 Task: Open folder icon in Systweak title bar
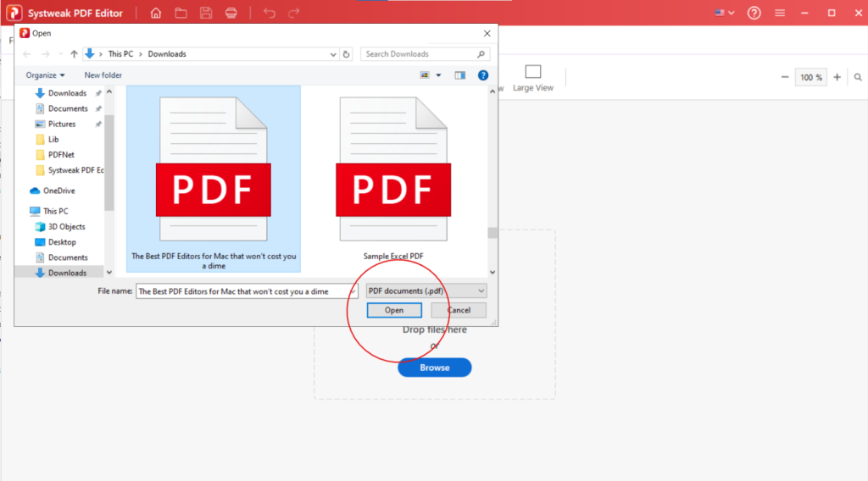(x=181, y=13)
